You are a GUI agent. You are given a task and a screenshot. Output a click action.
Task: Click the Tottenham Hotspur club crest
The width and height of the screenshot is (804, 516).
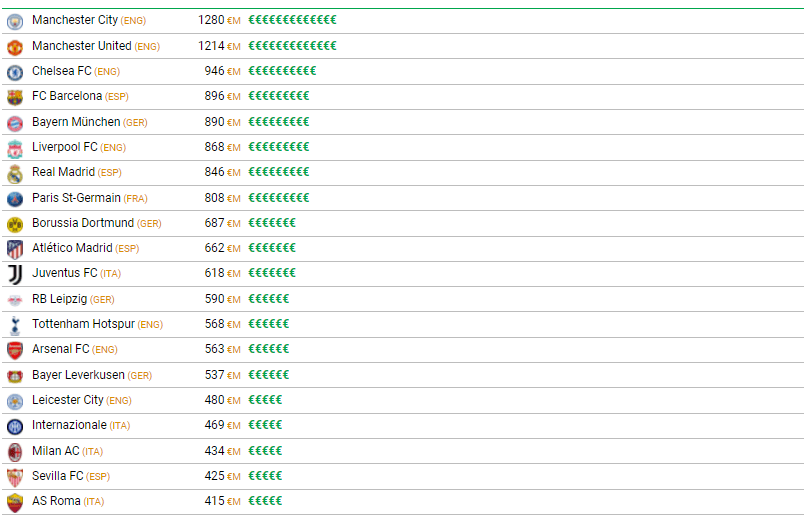pyautogui.click(x=15, y=326)
